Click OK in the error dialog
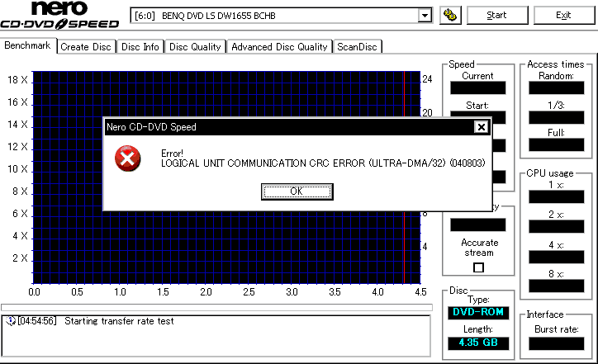 pyautogui.click(x=297, y=191)
